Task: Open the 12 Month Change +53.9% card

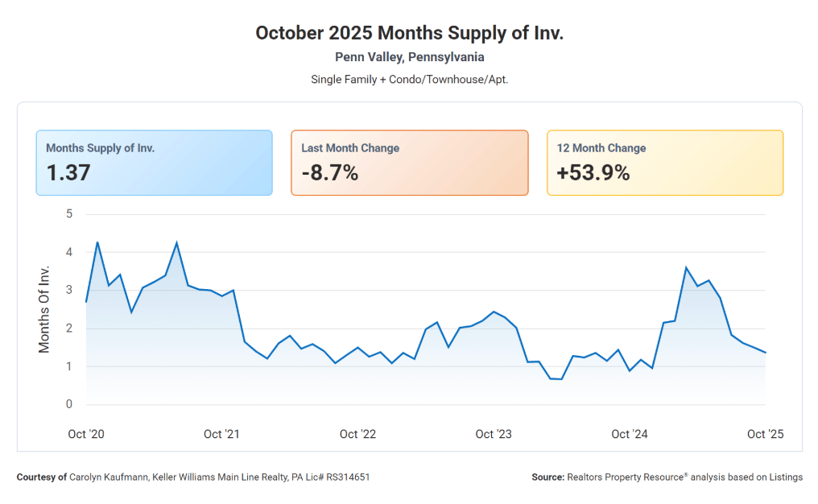Action: click(665, 163)
